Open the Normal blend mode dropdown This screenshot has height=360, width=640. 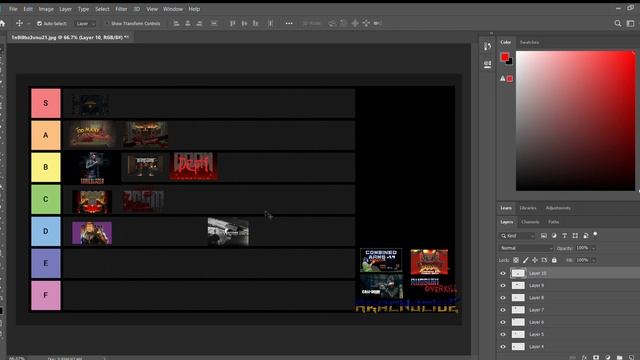(526, 248)
